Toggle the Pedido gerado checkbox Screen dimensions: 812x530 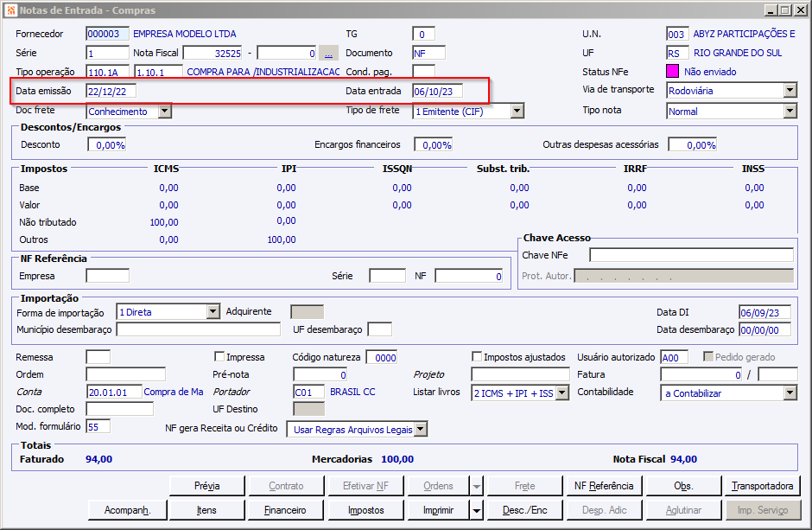[x=709, y=357]
